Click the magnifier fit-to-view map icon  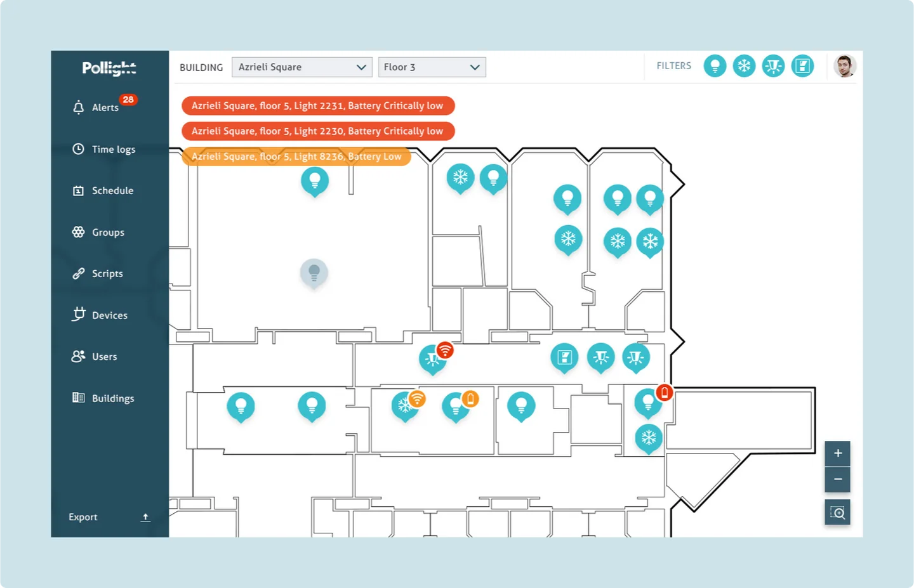tap(838, 513)
